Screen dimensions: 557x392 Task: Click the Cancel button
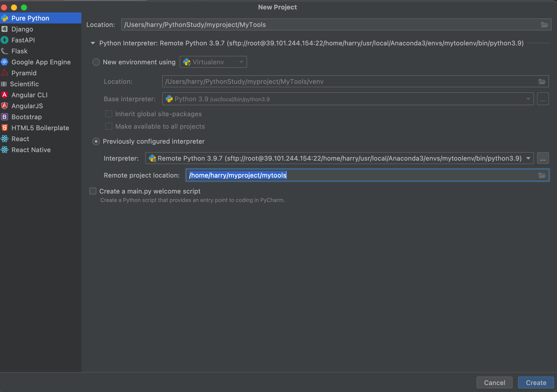[494, 383]
